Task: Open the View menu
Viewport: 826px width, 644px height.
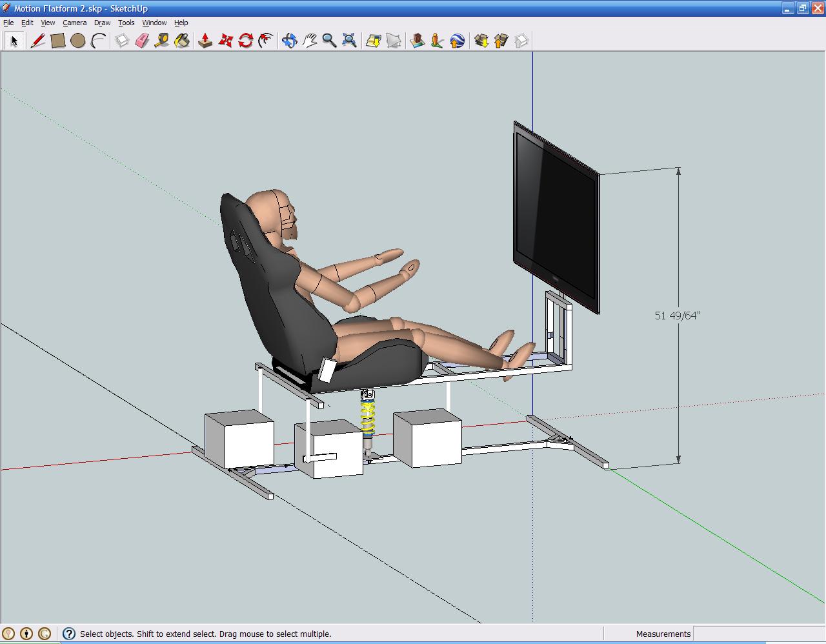Action: (48, 23)
